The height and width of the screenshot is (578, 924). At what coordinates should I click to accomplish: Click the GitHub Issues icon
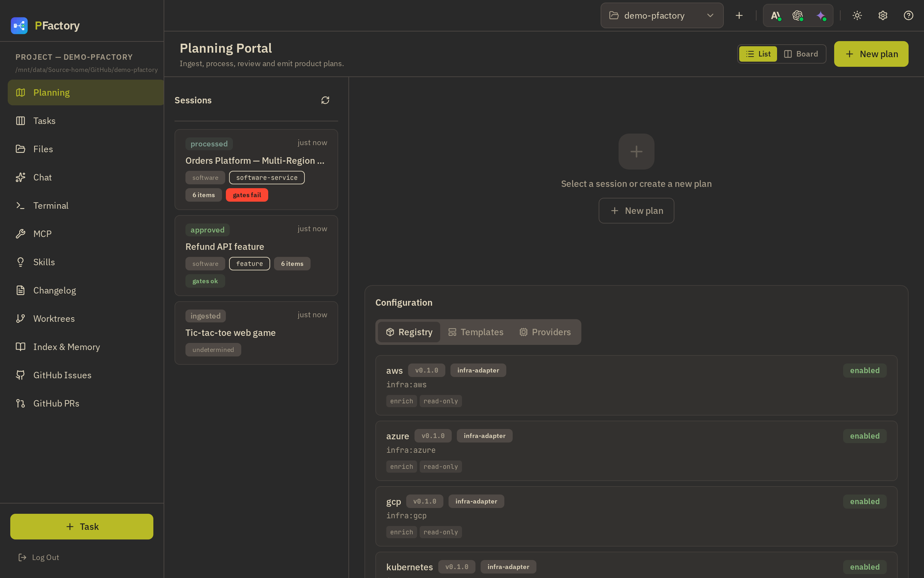click(x=21, y=375)
